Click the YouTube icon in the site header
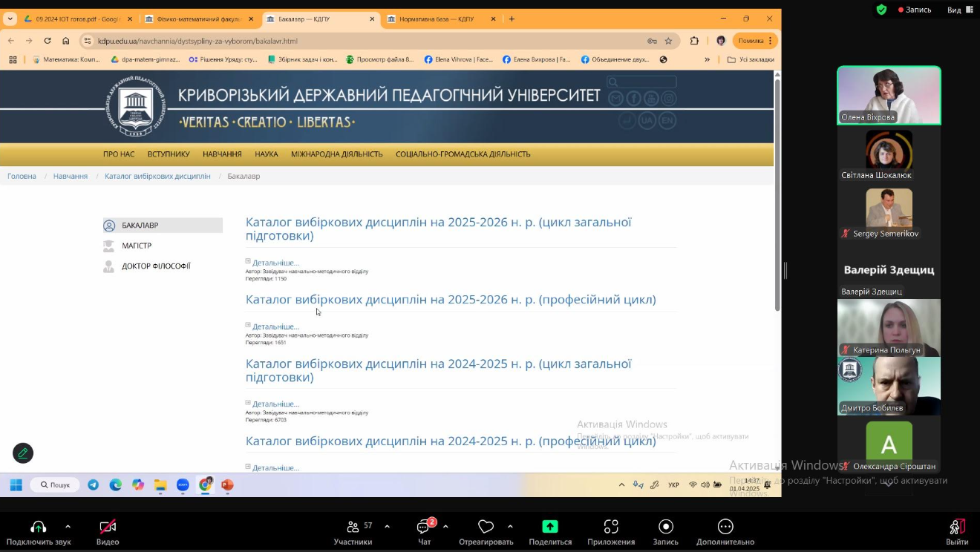Viewport: 980px width, 552px height. coord(651,99)
